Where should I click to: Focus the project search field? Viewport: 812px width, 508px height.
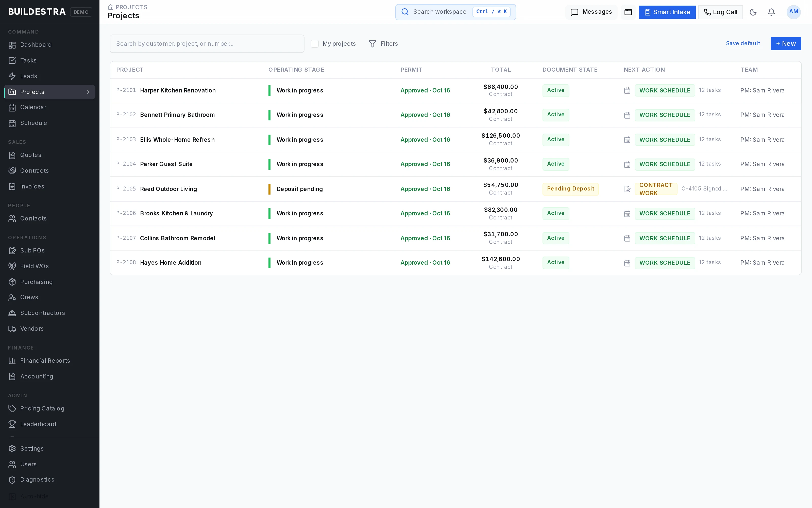tap(207, 44)
